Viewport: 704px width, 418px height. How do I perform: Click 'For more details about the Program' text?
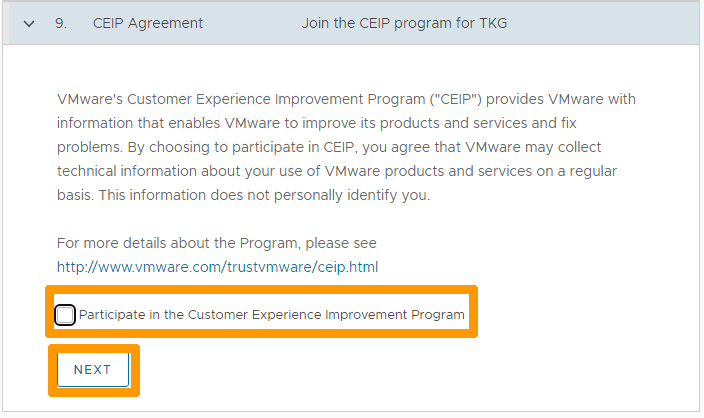(216, 243)
